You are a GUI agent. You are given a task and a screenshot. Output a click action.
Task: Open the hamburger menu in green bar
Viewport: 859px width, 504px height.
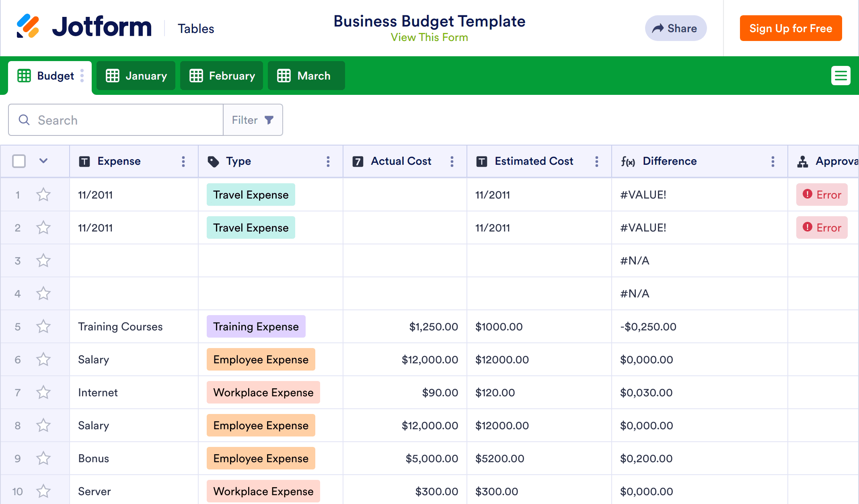tap(841, 76)
